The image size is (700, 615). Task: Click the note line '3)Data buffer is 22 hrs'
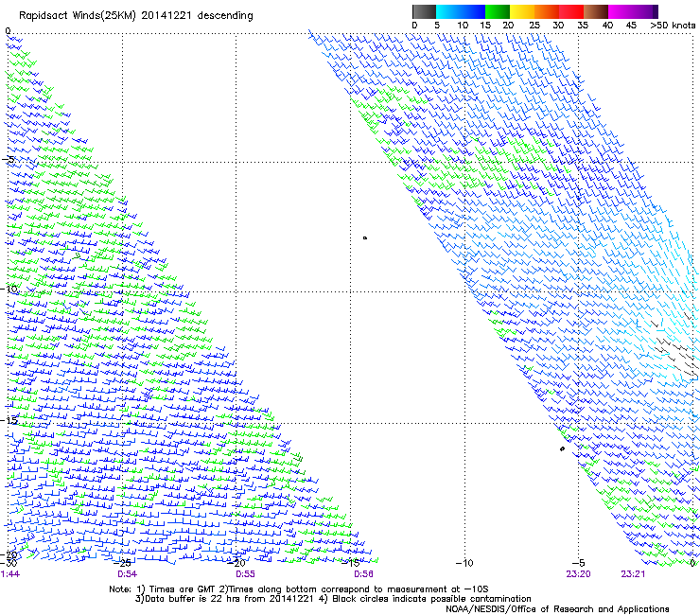pyautogui.click(x=333, y=599)
